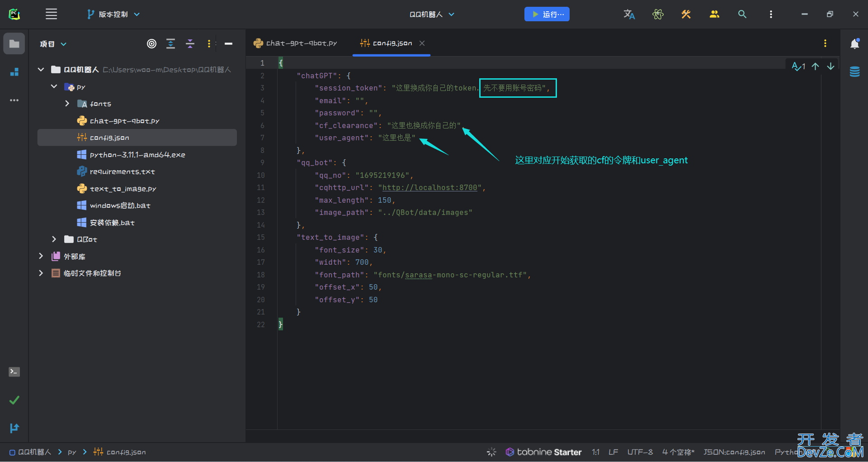Click QQ机器人 breadcrumb in status bar
Image resolution: width=868 pixels, height=462 pixels.
coord(30,452)
